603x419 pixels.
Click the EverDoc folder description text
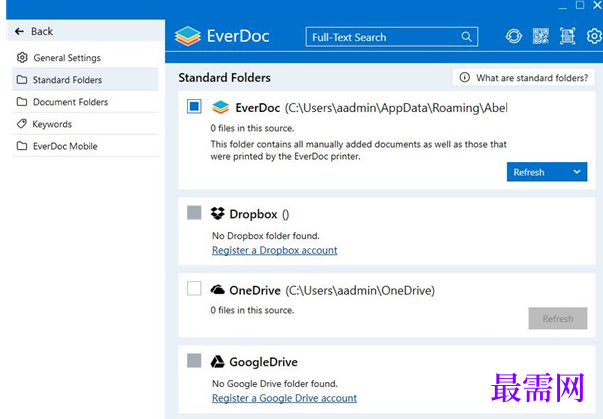[358, 150]
